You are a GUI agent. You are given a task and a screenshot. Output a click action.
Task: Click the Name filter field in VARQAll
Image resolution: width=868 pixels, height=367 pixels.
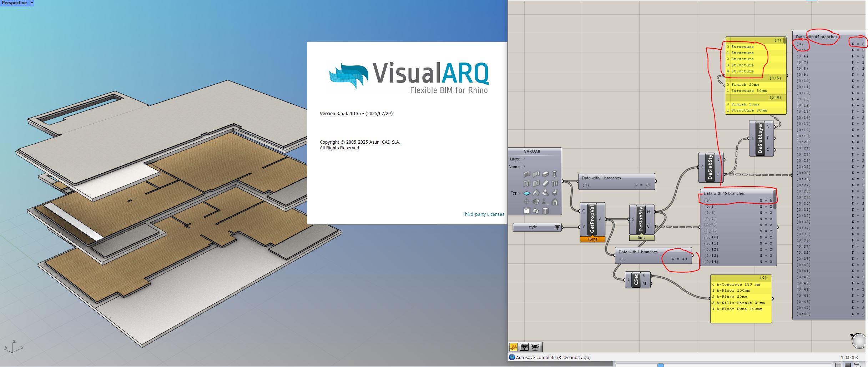point(535,167)
